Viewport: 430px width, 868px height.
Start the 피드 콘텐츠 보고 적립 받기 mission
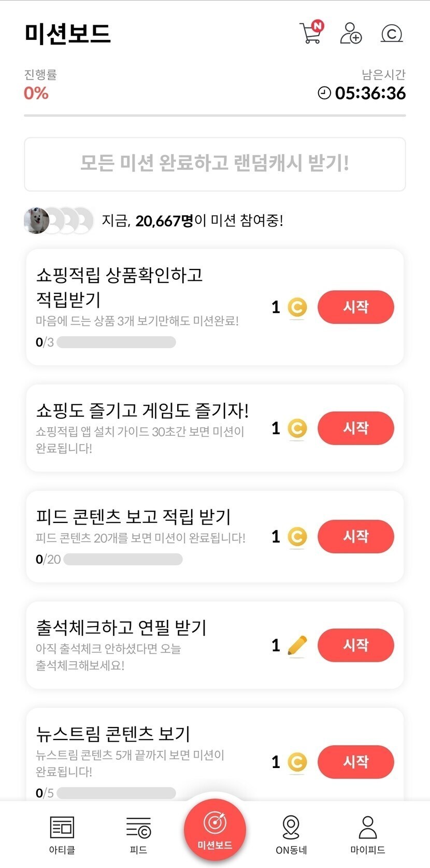[355, 536]
